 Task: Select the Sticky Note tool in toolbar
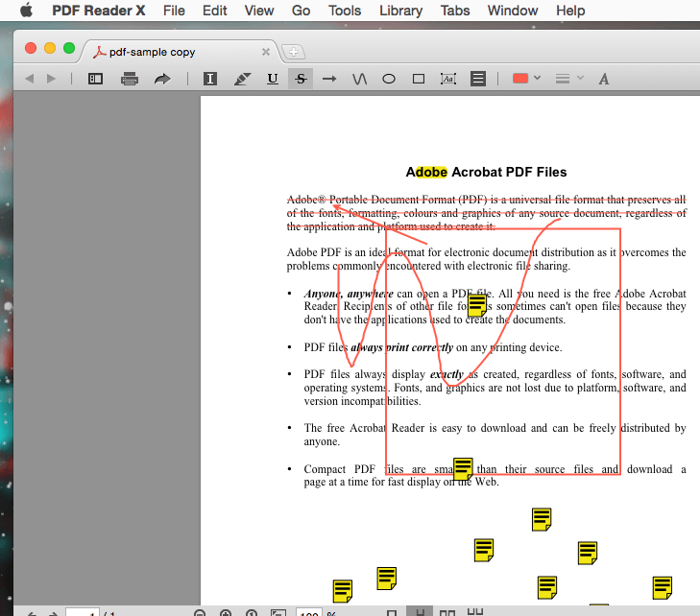click(x=478, y=79)
